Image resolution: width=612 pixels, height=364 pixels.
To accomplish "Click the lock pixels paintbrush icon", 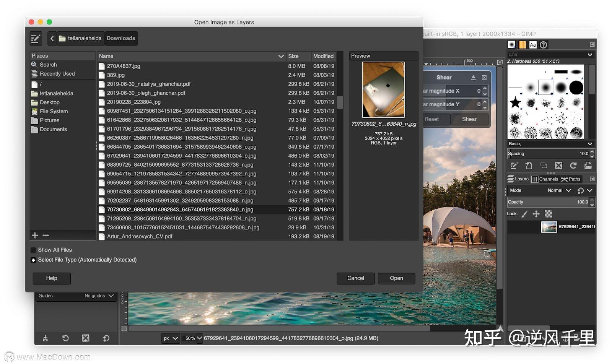I will (524, 214).
